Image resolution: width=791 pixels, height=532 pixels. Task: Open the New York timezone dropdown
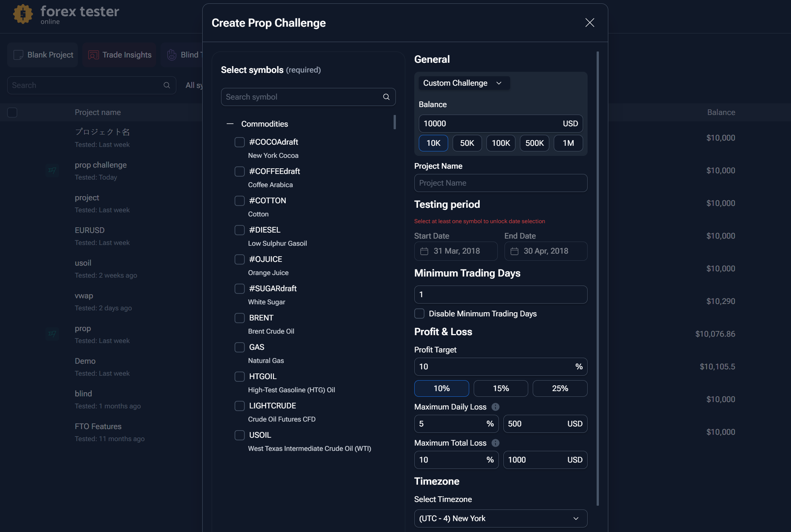(x=501, y=518)
